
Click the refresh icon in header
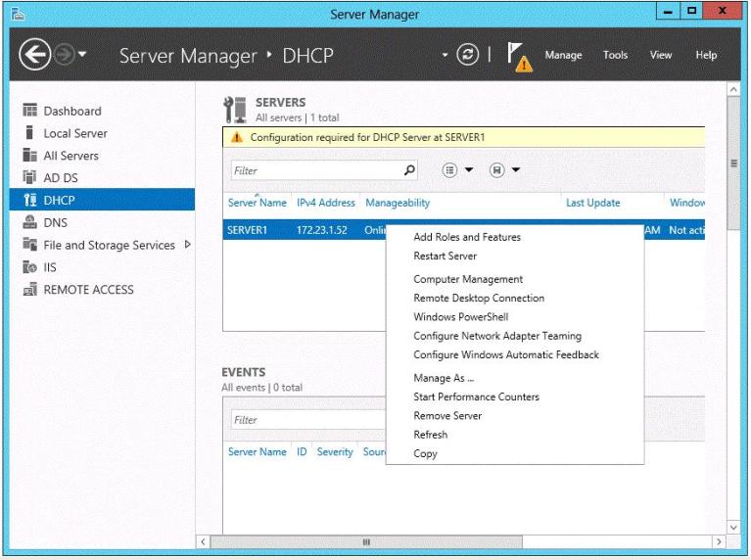467,55
